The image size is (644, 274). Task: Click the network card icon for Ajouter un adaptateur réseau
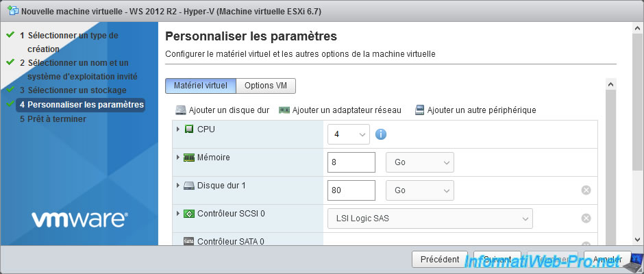284,110
